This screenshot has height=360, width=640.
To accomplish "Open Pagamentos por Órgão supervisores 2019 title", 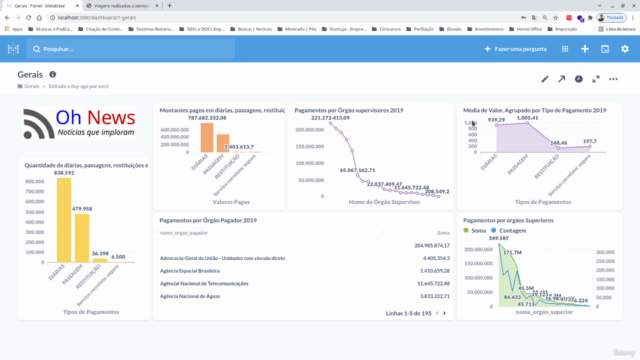I will [349, 110].
